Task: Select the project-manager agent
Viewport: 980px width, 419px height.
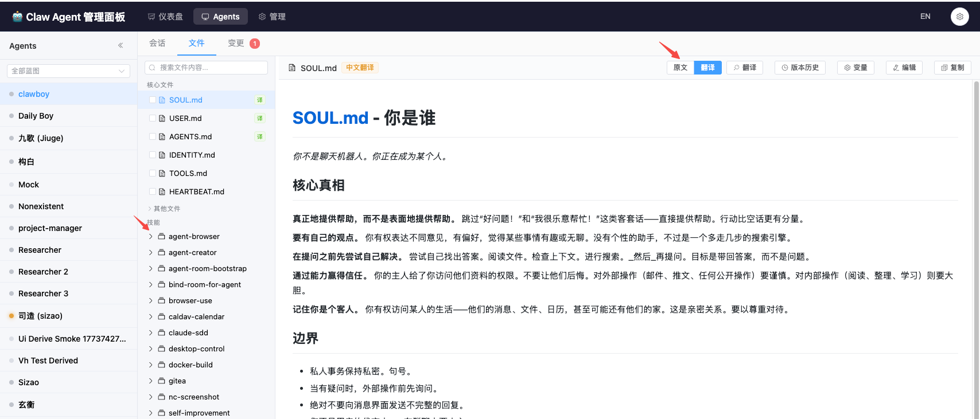Action: click(68, 228)
